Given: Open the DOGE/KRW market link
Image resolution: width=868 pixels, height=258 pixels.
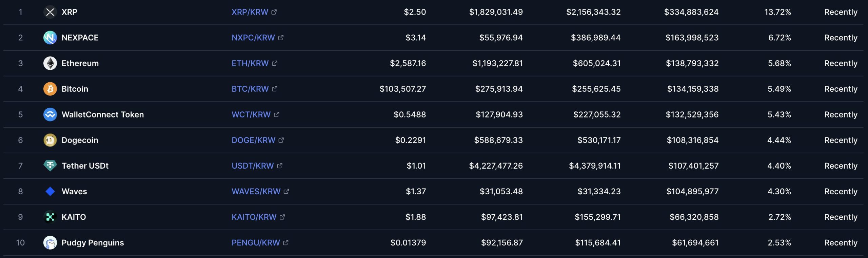Looking at the screenshot, I should [x=253, y=140].
